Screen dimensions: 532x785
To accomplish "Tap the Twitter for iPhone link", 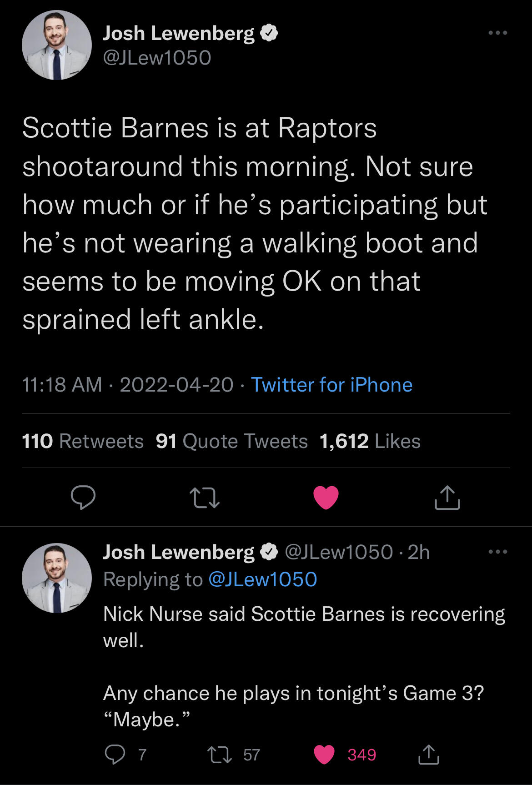I will [331, 385].
